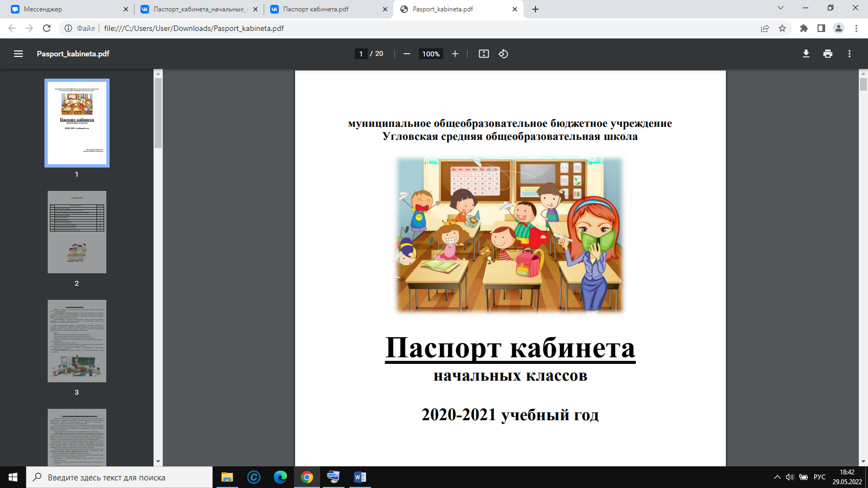Image resolution: width=868 pixels, height=488 pixels.
Task: Open the Extensions puzzle icon
Action: click(804, 28)
